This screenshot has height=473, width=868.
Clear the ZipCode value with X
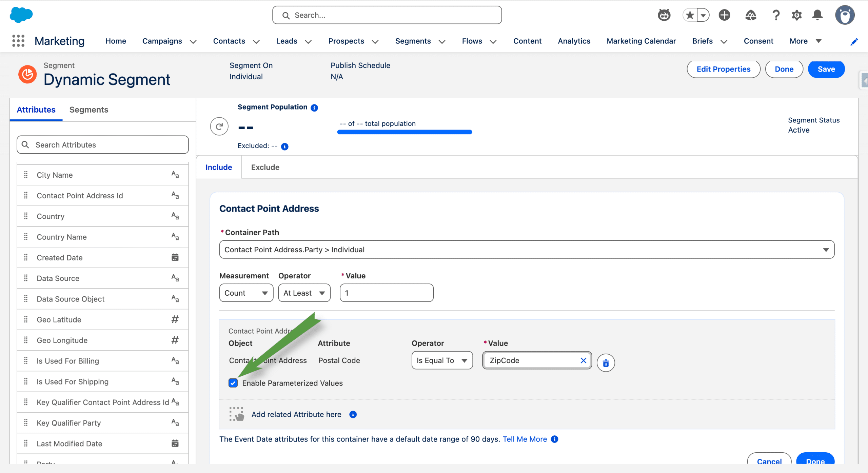[x=583, y=360]
